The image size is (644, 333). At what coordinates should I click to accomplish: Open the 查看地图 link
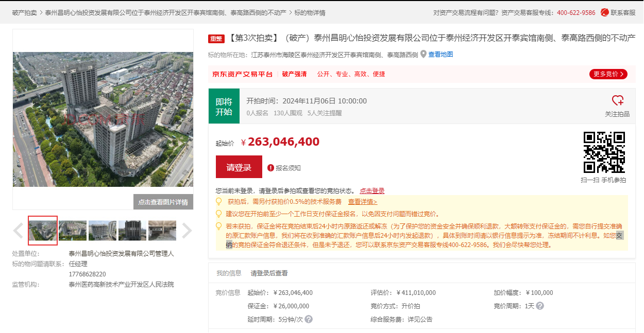pos(440,55)
